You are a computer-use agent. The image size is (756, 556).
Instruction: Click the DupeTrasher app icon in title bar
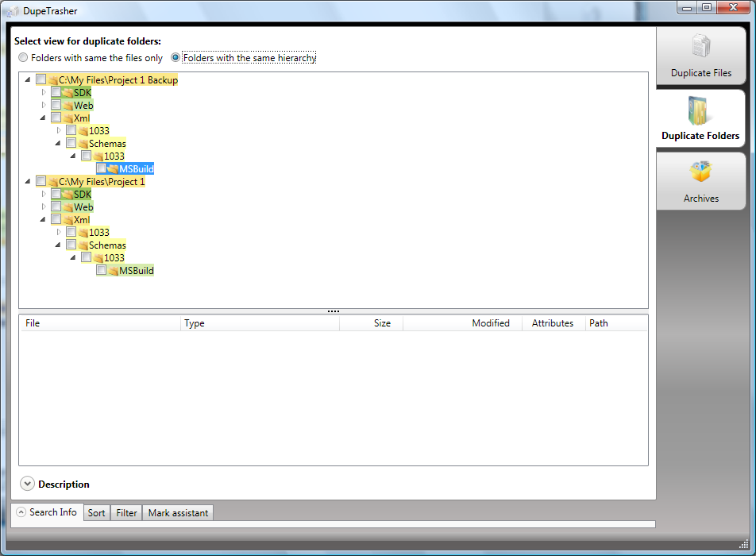(x=13, y=11)
